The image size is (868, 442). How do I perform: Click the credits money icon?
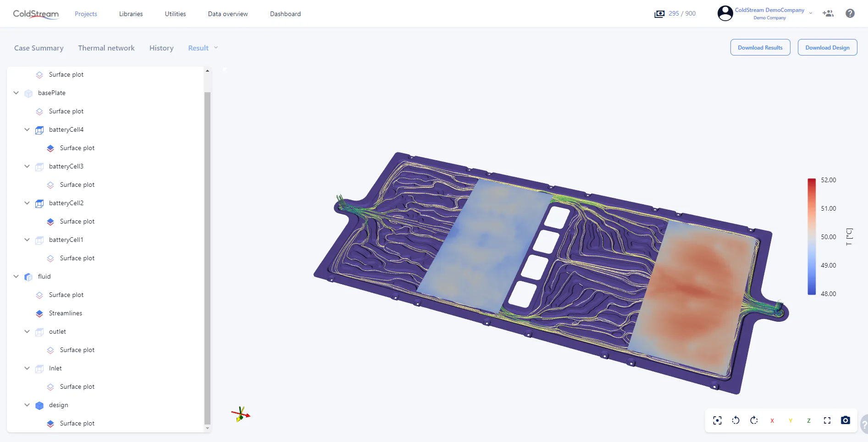pos(659,14)
